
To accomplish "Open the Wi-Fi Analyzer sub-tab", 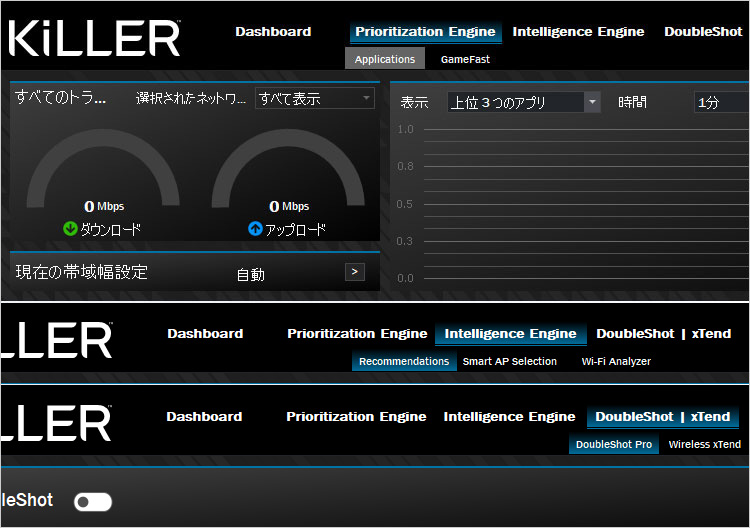I will pyautogui.click(x=616, y=362).
